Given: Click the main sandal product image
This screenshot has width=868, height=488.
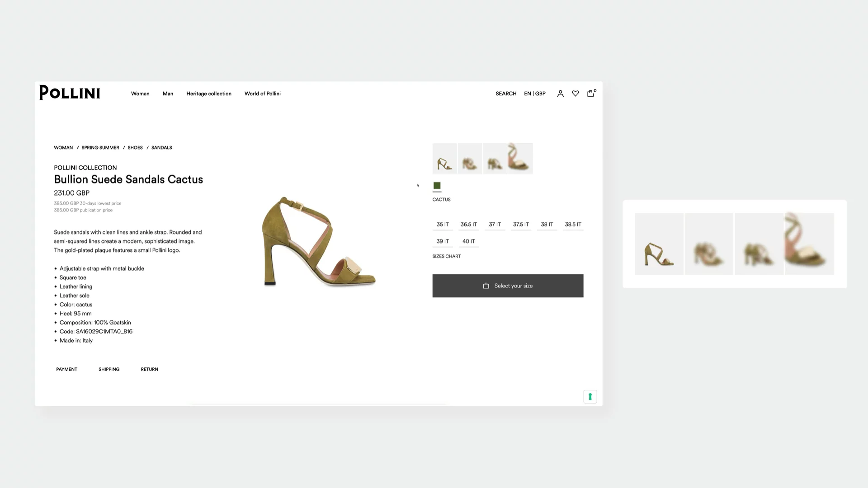Looking at the screenshot, I should [319, 242].
